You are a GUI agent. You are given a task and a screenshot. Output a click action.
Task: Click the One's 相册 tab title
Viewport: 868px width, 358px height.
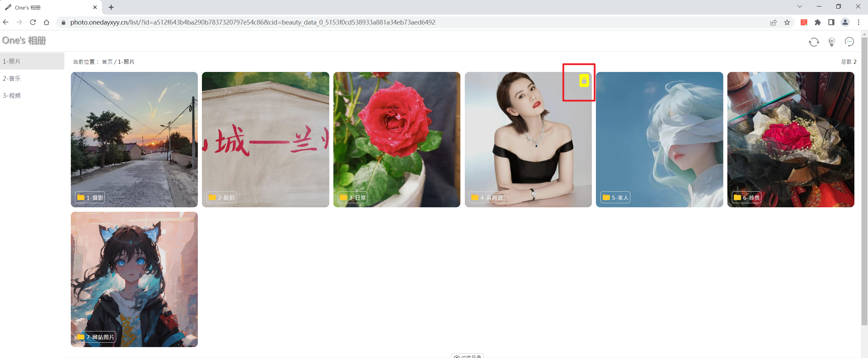28,8
